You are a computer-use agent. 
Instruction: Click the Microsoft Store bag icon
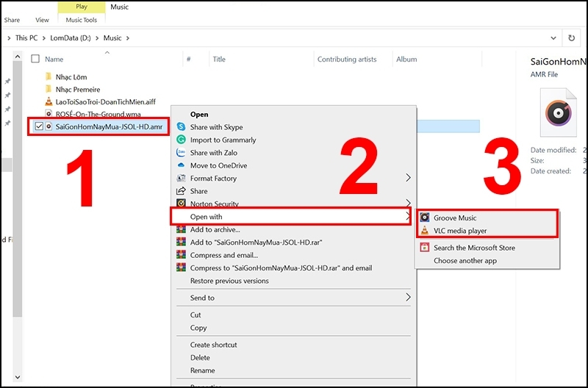[425, 247]
